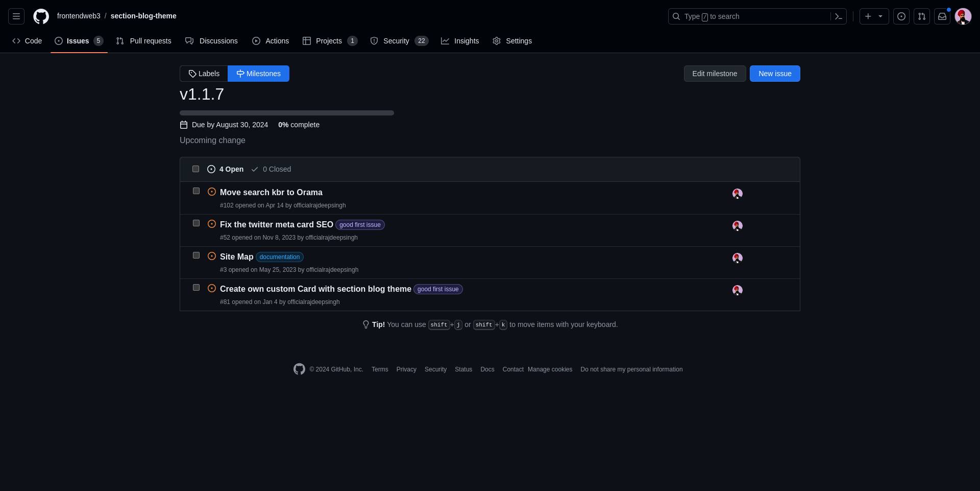
Task: Open the Code tab
Action: 27,41
